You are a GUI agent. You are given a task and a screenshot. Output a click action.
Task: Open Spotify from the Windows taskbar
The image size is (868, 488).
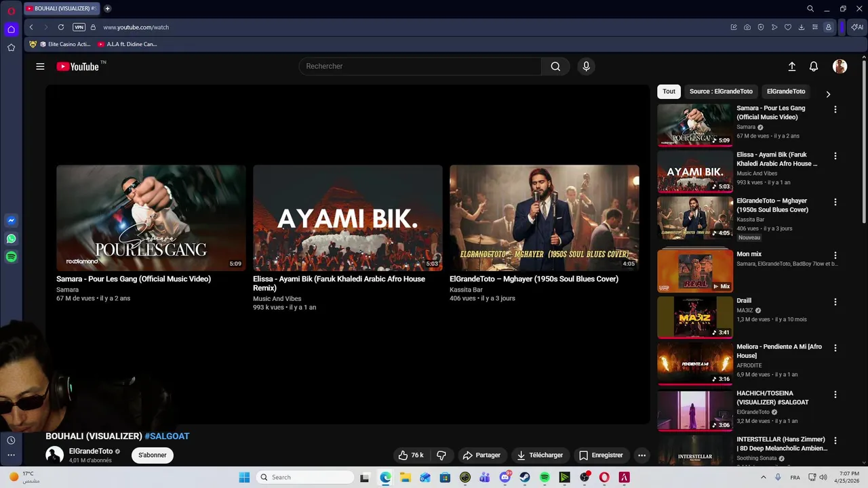(x=545, y=477)
